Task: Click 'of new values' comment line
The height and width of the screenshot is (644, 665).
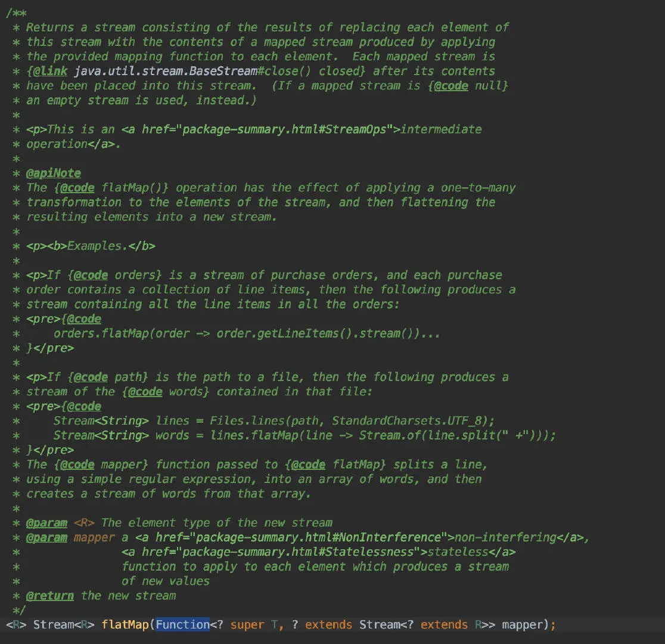Action: coord(166,581)
